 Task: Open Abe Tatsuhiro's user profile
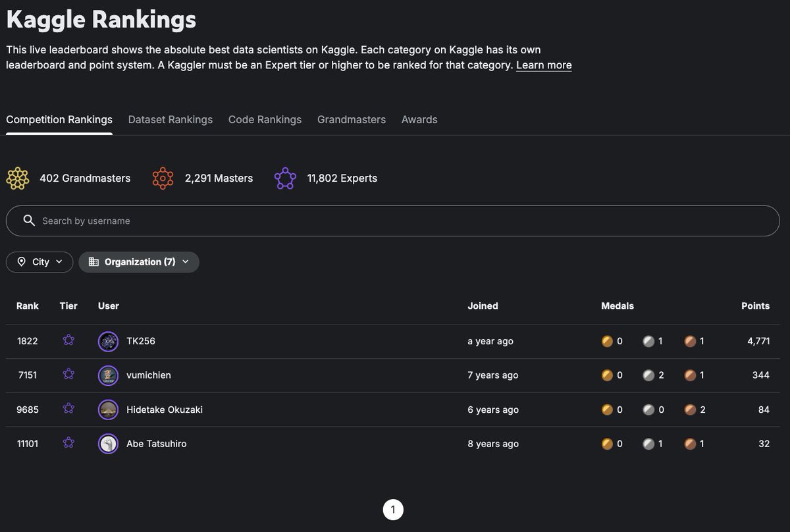click(157, 444)
